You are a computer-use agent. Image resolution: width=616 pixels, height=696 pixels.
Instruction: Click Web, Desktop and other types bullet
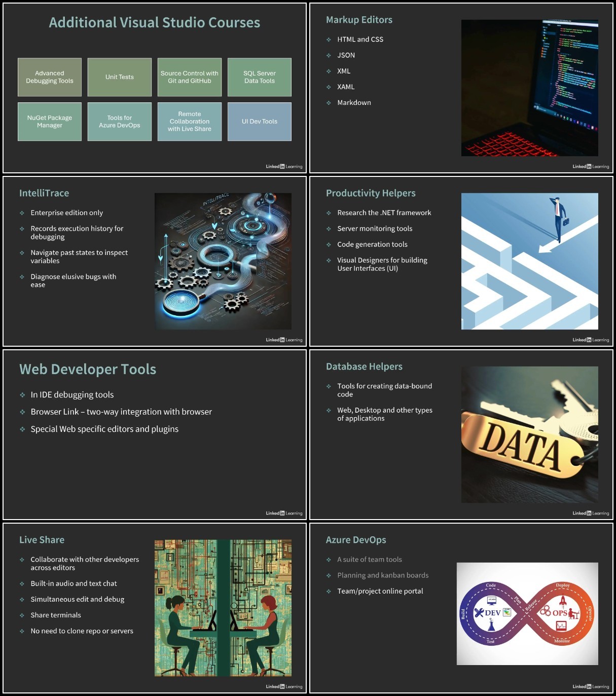[x=385, y=414]
